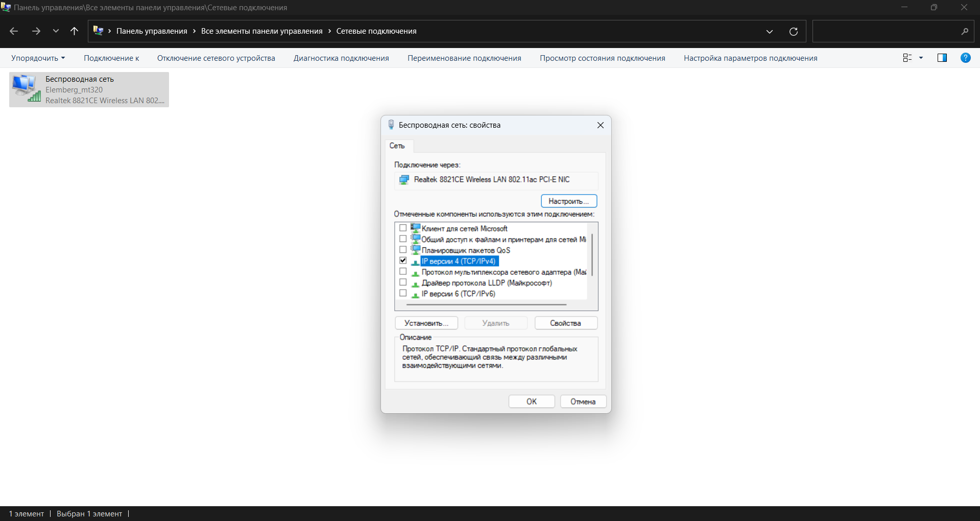This screenshot has height=521, width=980.
Task: Click the Настроить... button
Action: point(569,201)
